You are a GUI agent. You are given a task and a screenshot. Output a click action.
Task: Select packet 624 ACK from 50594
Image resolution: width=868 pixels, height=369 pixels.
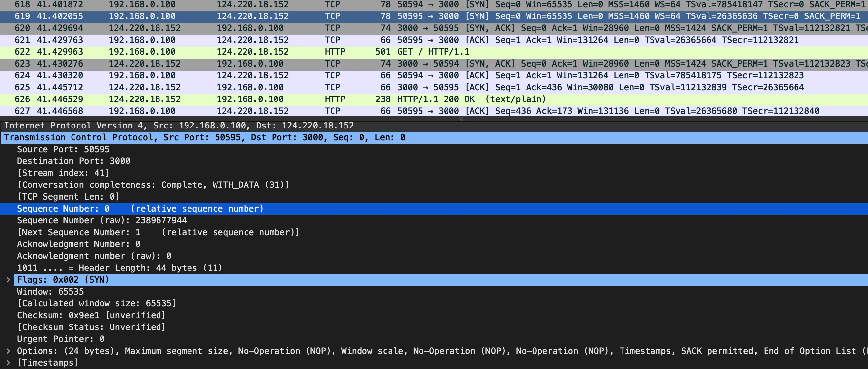434,75
